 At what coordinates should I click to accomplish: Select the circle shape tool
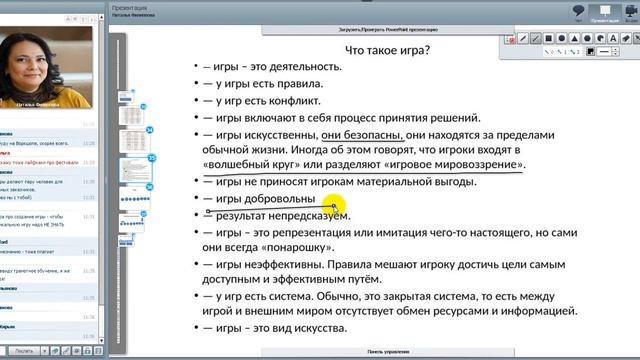click(x=562, y=39)
